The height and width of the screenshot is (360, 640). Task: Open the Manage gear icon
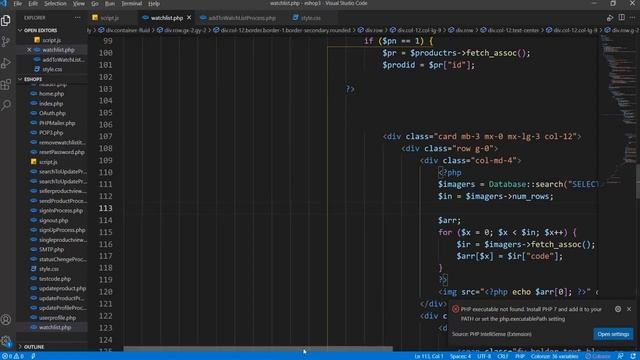click(6, 341)
